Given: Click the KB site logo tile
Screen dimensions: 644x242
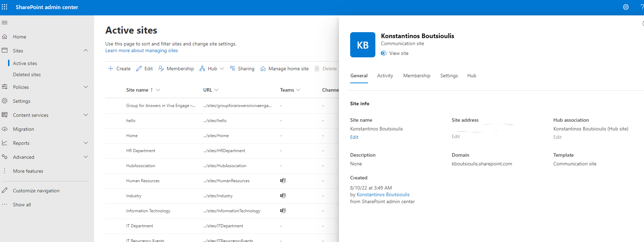Looking at the screenshot, I should pos(363,45).
